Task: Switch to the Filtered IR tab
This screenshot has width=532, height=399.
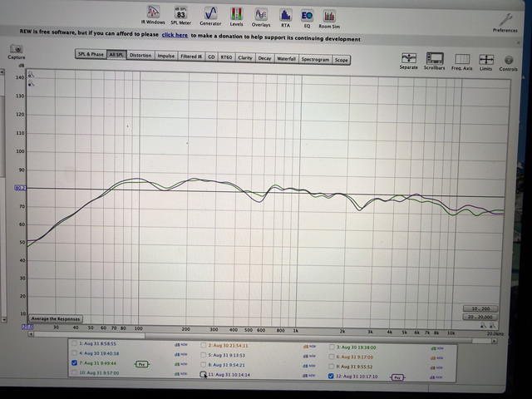Action: coord(191,57)
